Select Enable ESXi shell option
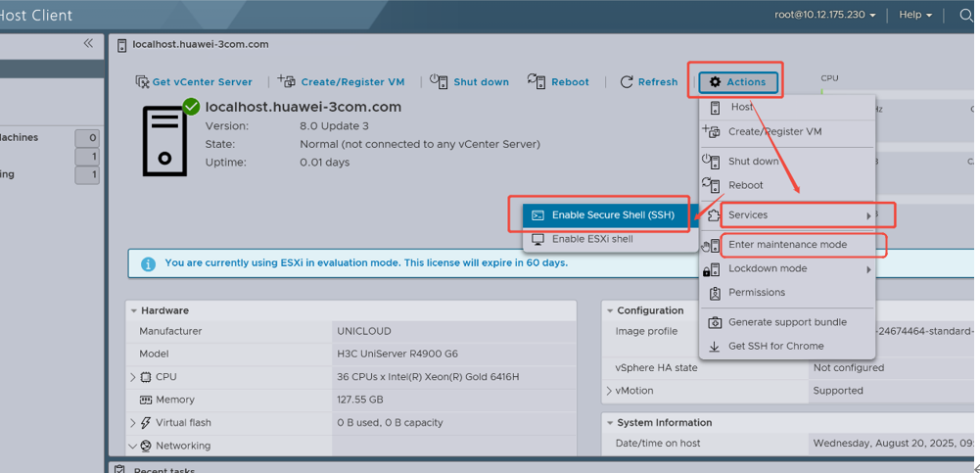Viewport: 980px width, 473px height. (591, 239)
